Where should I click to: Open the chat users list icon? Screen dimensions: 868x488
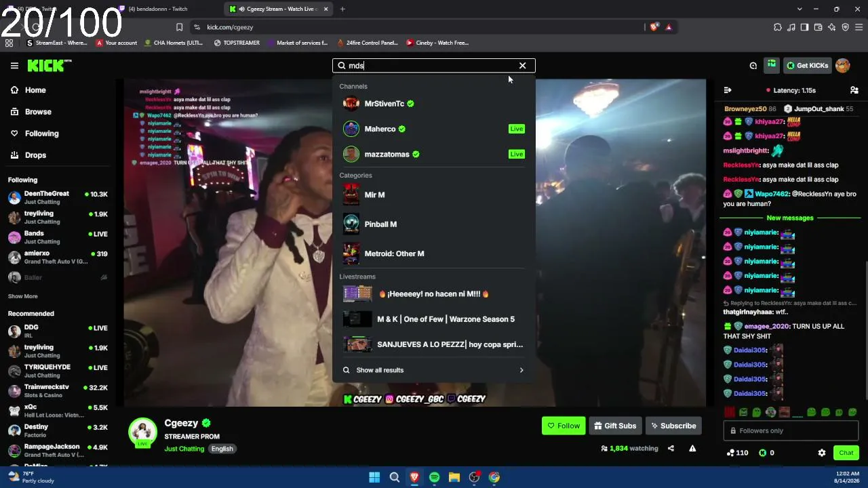pos(854,90)
